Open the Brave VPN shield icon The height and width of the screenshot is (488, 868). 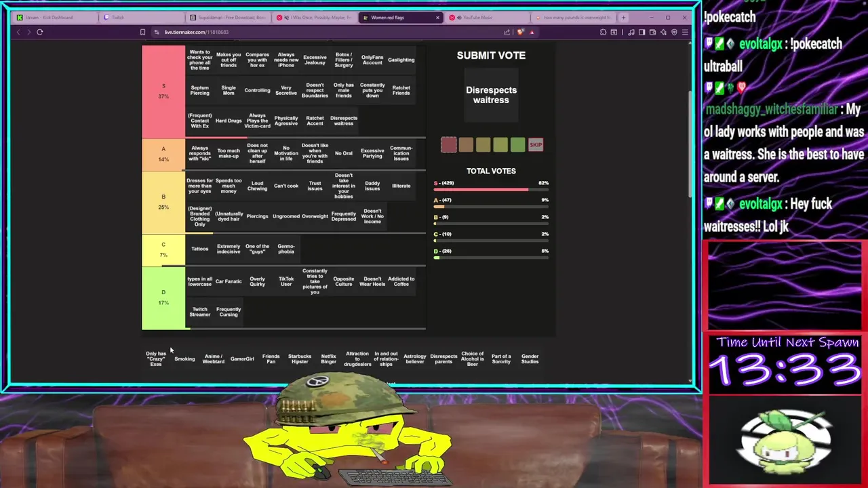click(674, 32)
